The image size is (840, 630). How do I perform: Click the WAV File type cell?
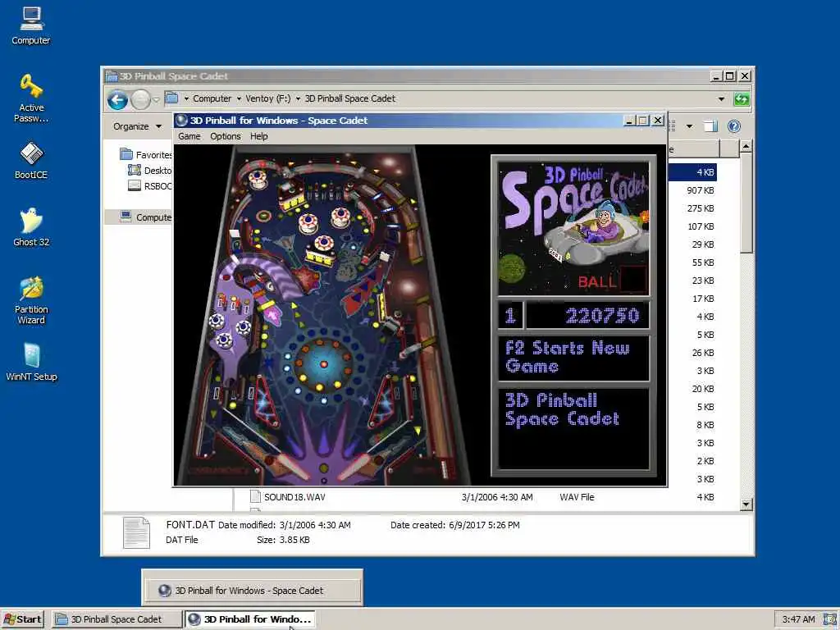click(x=577, y=497)
